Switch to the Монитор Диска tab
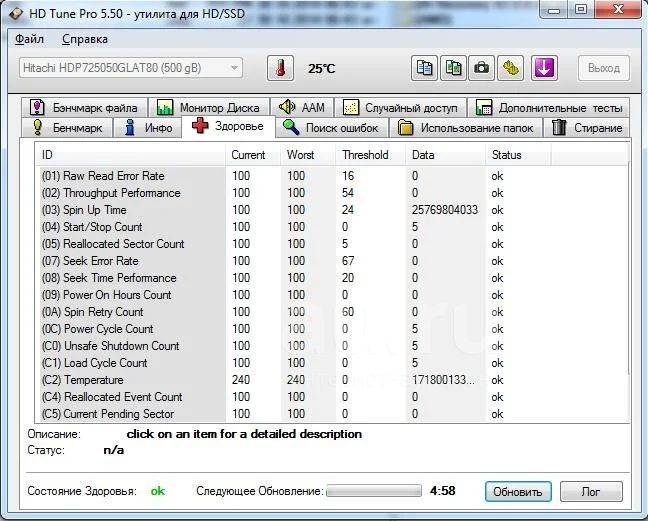Image resolution: width=648 pixels, height=521 pixels. coord(208,107)
